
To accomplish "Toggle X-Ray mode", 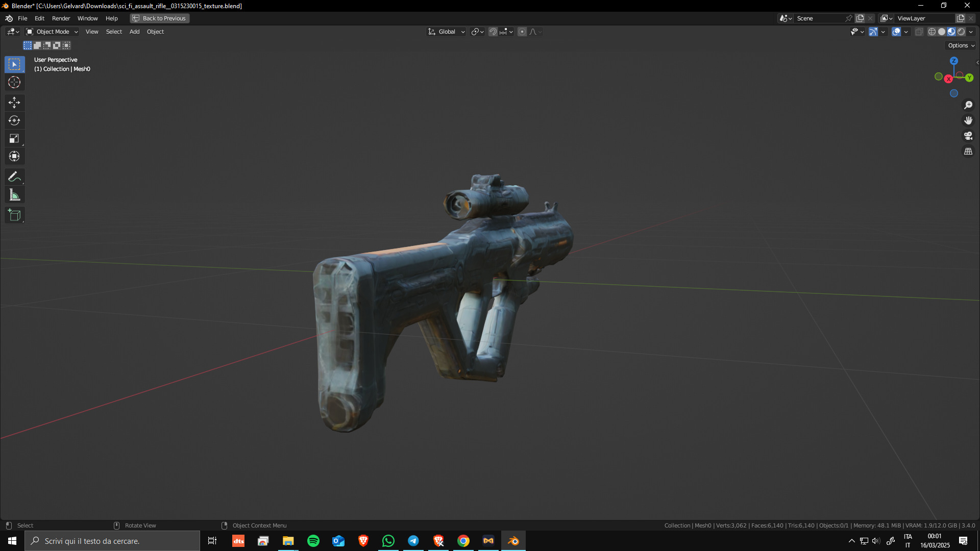I will coord(919,32).
